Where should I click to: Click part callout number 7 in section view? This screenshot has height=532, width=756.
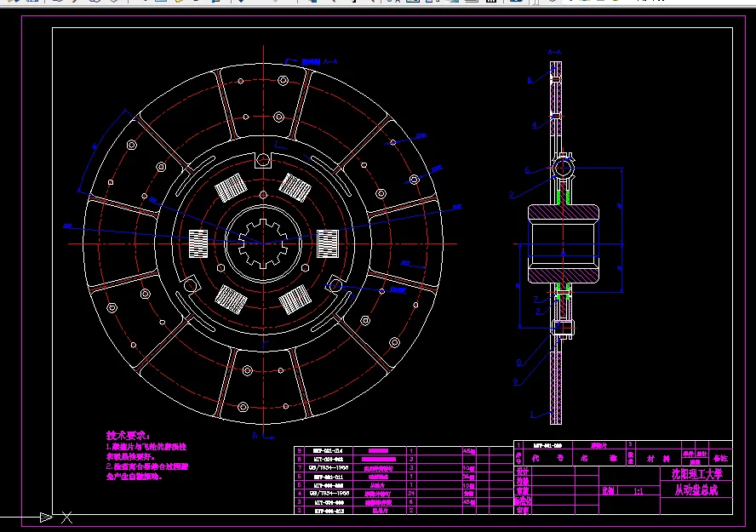coord(535,300)
